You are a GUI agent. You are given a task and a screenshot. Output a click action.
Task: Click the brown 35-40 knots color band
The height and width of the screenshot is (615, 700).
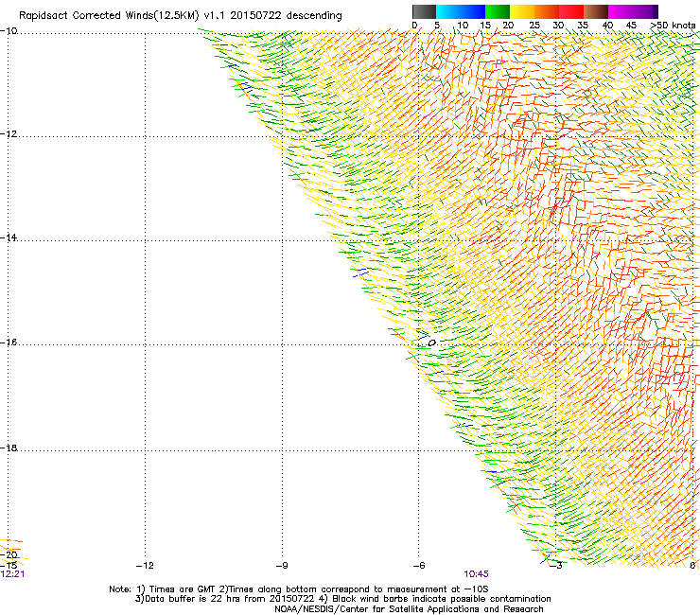click(x=596, y=11)
